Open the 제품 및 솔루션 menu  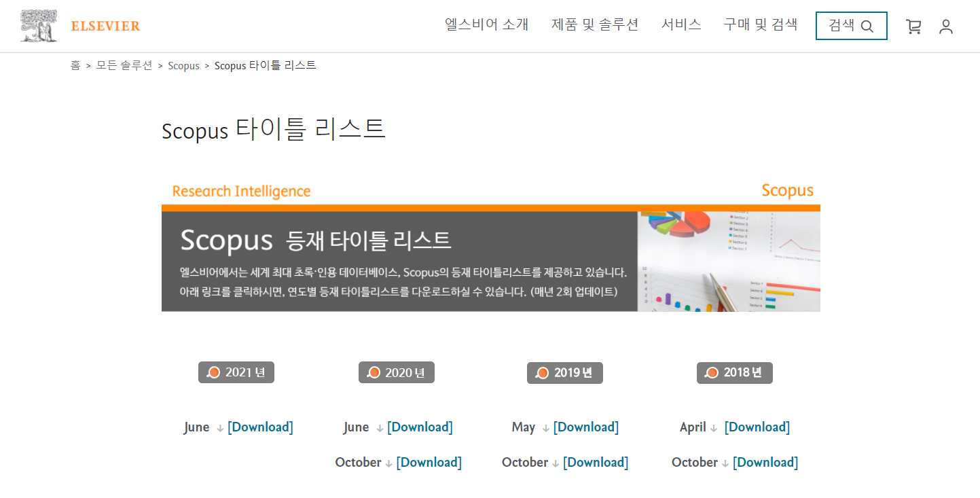click(595, 24)
